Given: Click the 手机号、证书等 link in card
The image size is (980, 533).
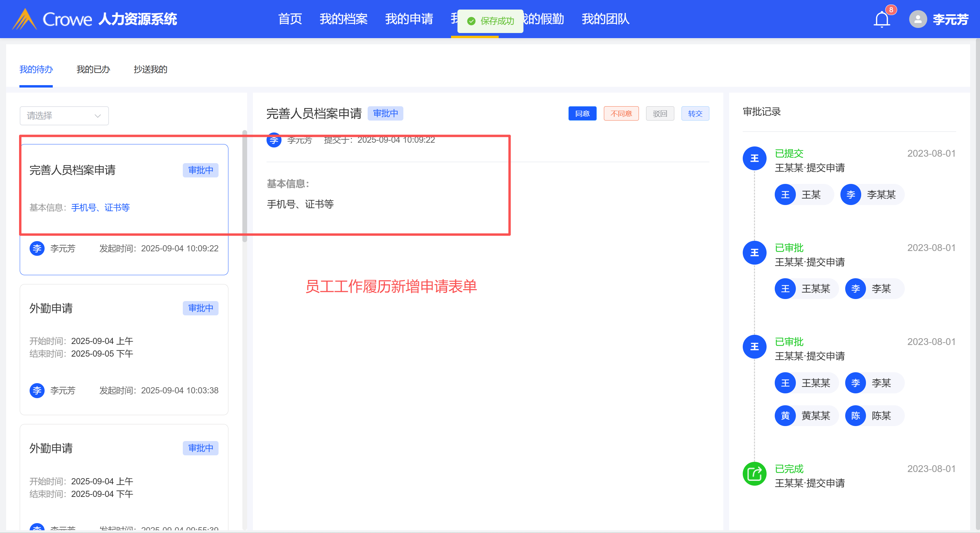Looking at the screenshot, I should click(100, 207).
